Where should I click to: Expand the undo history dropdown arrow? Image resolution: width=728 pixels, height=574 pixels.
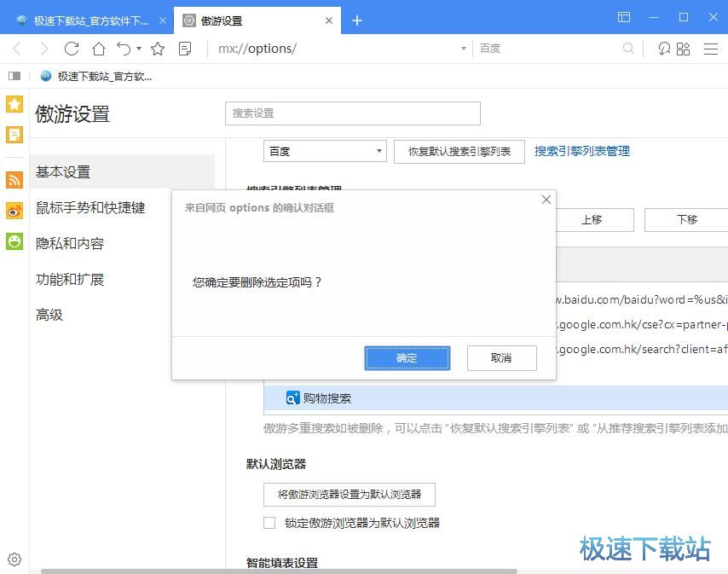[x=138, y=49]
